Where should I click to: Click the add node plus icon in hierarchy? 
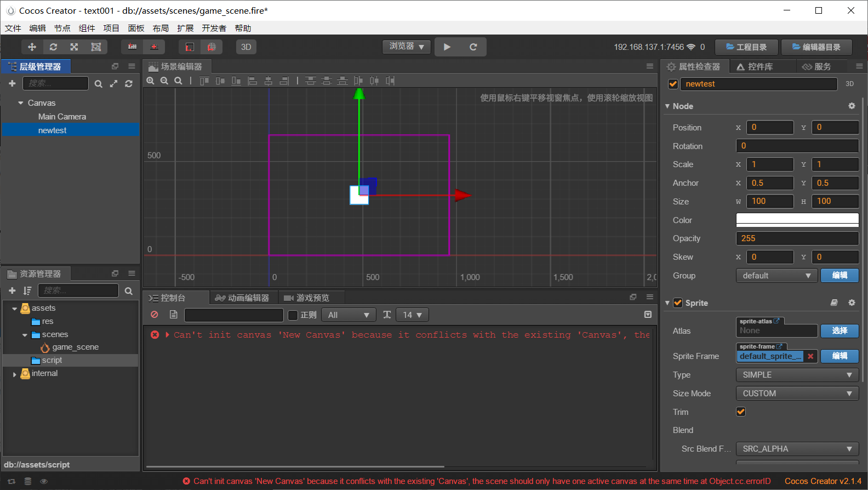12,83
